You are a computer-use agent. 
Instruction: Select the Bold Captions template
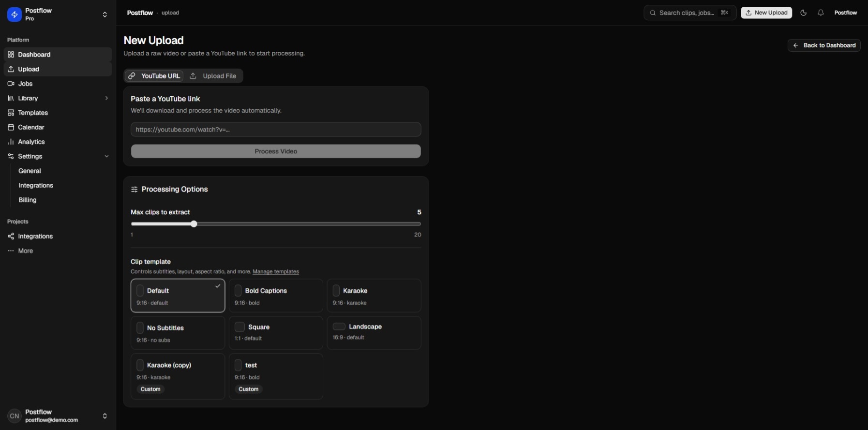point(276,296)
